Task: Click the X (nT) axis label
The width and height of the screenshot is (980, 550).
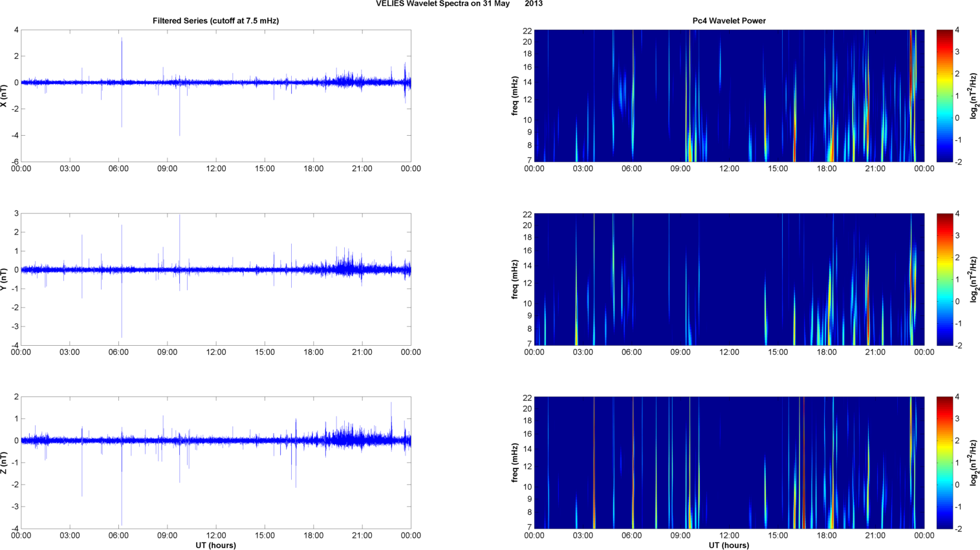Action: tap(4, 96)
